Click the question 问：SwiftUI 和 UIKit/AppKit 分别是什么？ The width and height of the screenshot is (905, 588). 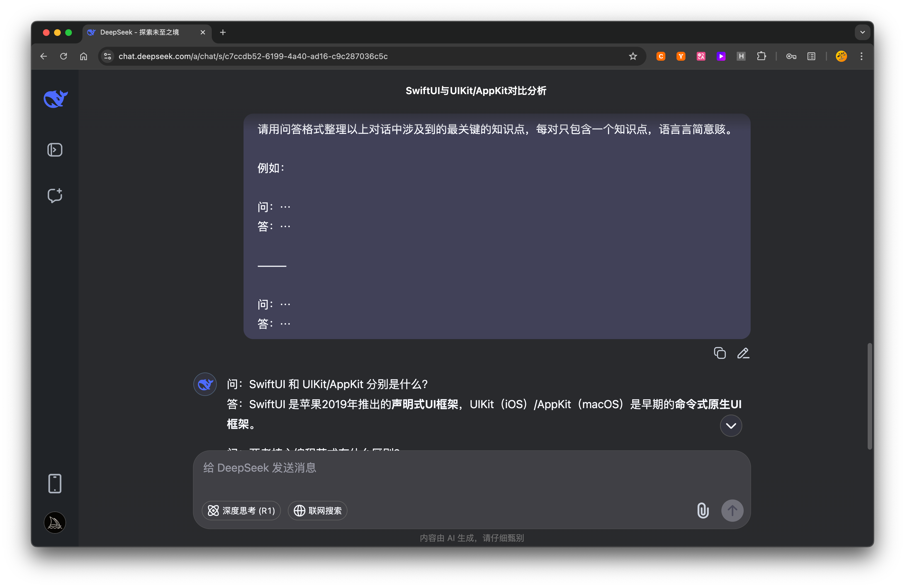pos(327,384)
